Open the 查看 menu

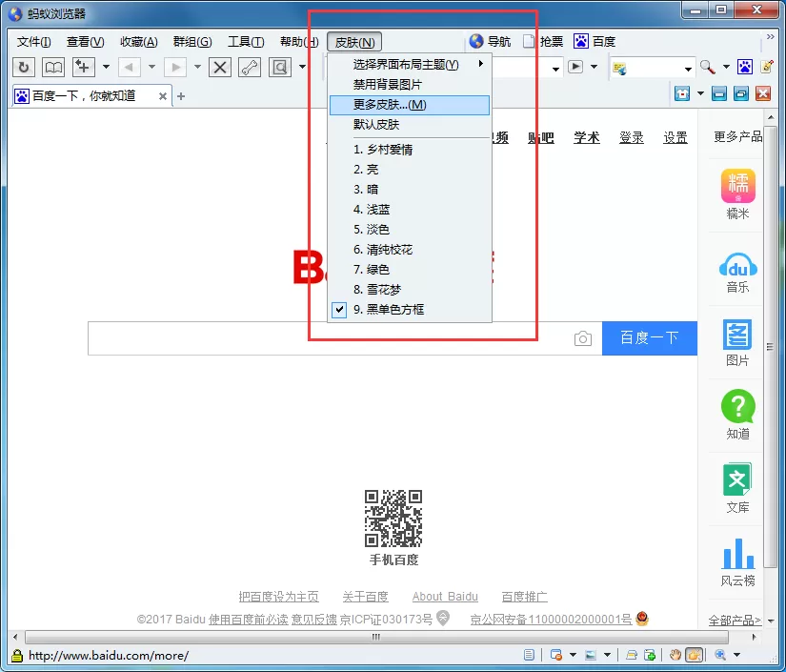pos(85,42)
